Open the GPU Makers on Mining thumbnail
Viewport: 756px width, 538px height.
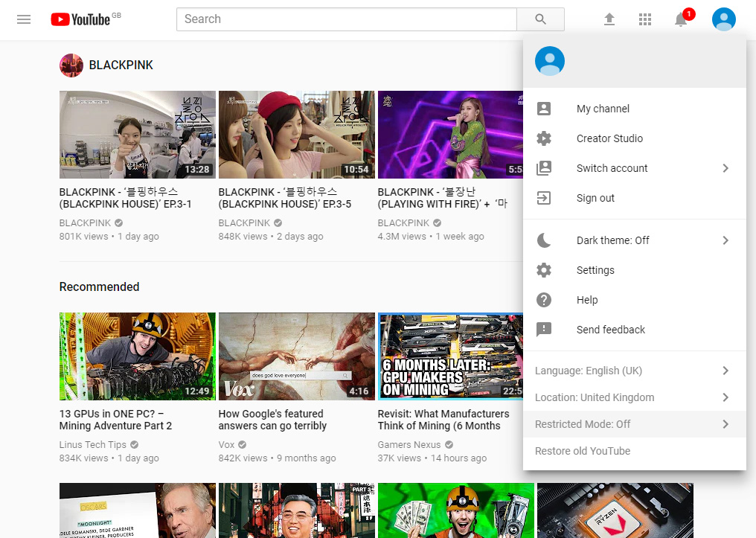pyautogui.click(x=450, y=356)
